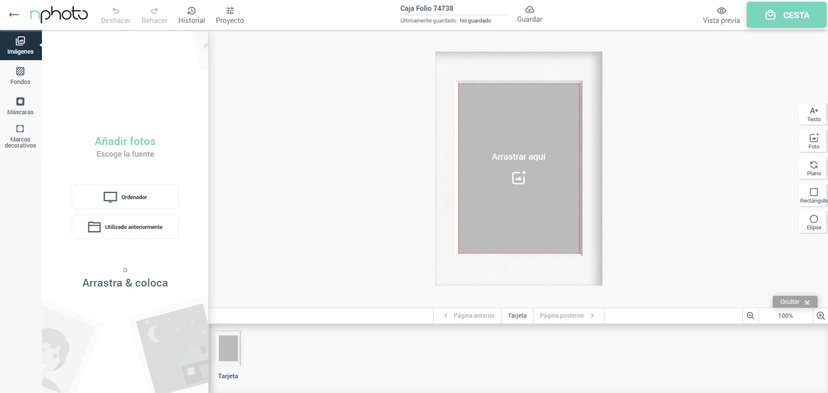This screenshot has width=828, height=393.
Task: Insert a Foto placeholder
Action: click(x=813, y=141)
